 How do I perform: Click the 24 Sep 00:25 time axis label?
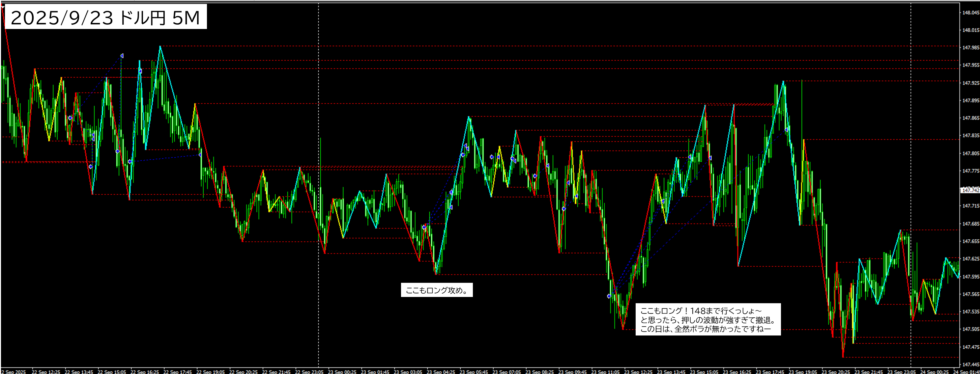934,372
